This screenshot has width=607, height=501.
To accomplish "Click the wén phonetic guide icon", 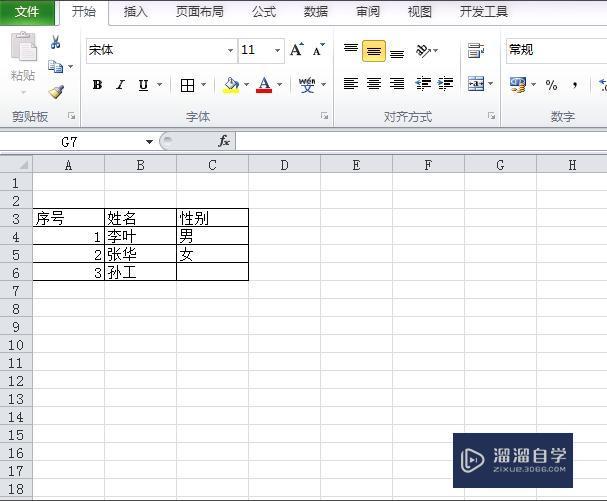I will tap(307, 85).
